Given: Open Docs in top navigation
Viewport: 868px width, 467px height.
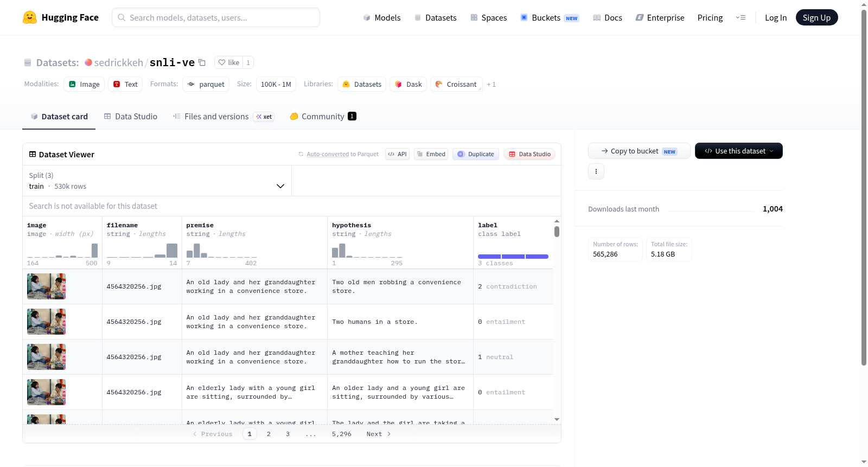Looking at the screenshot, I should 607,17.
